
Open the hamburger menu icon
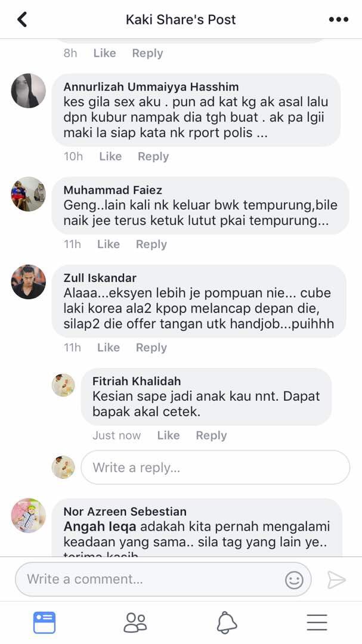[317, 623]
